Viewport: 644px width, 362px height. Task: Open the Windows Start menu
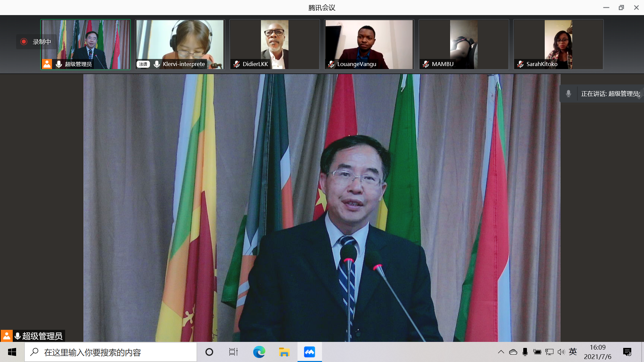click(12, 352)
